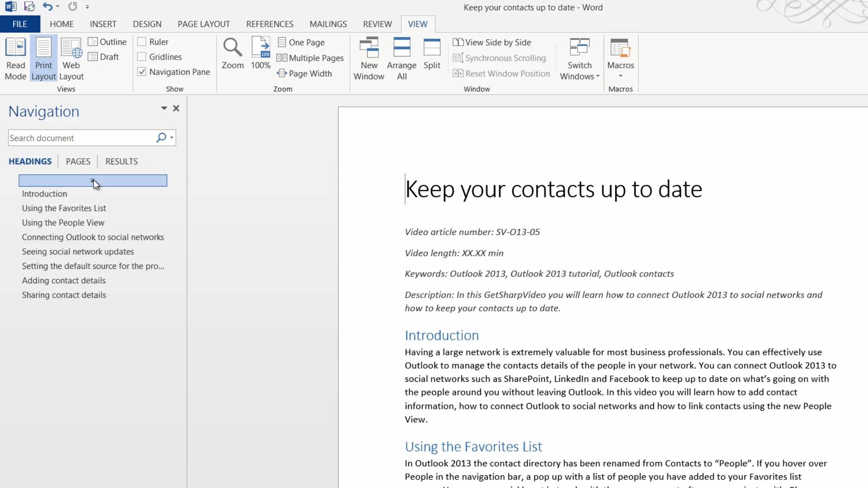Click View Side by Side button
The width and height of the screenshot is (868, 488).
click(x=492, y=42)
